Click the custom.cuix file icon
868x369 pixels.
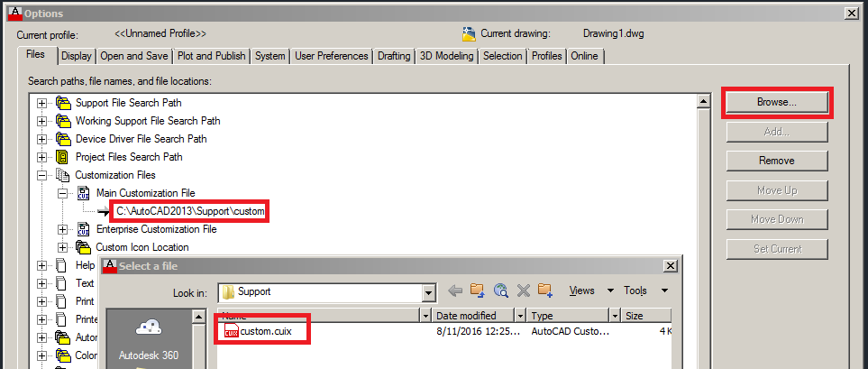(232, 332)
